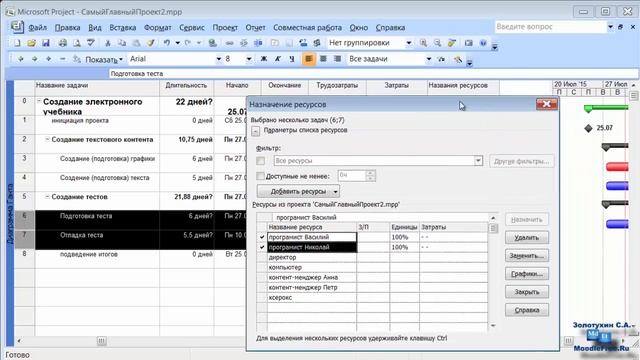This screenshot has height=360, width=640.
Task: Click Закрыть button in dialog
Action: (527, 292)
